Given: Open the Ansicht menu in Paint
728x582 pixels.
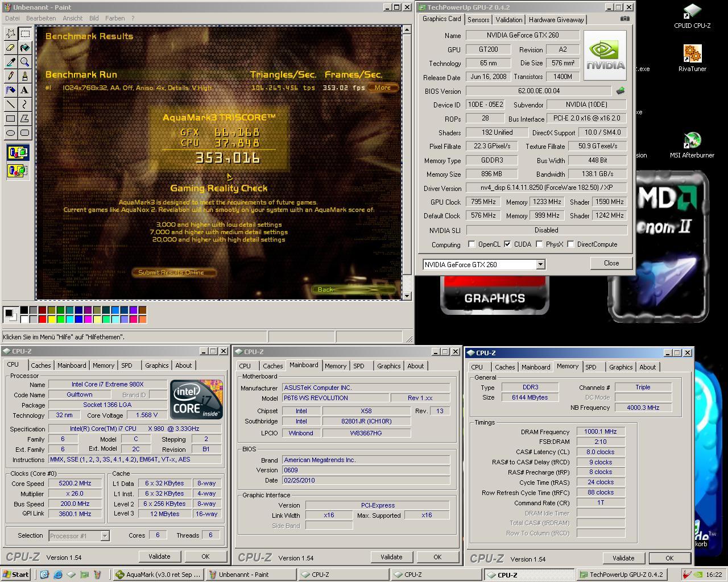Looking at the screenshot, I should coord(73,18).
